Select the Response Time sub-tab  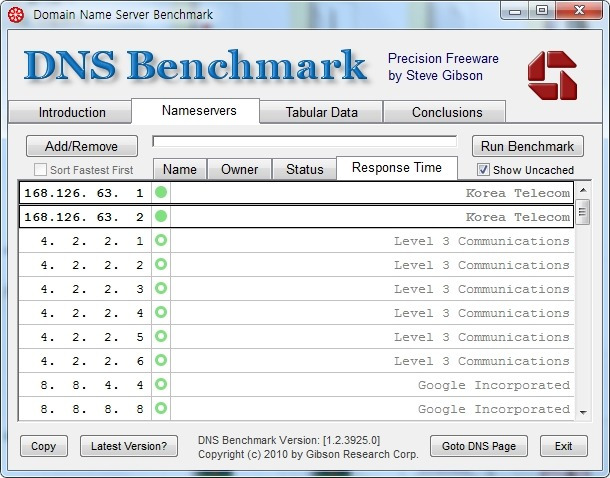pyautogui.click(x=397, y=168)
